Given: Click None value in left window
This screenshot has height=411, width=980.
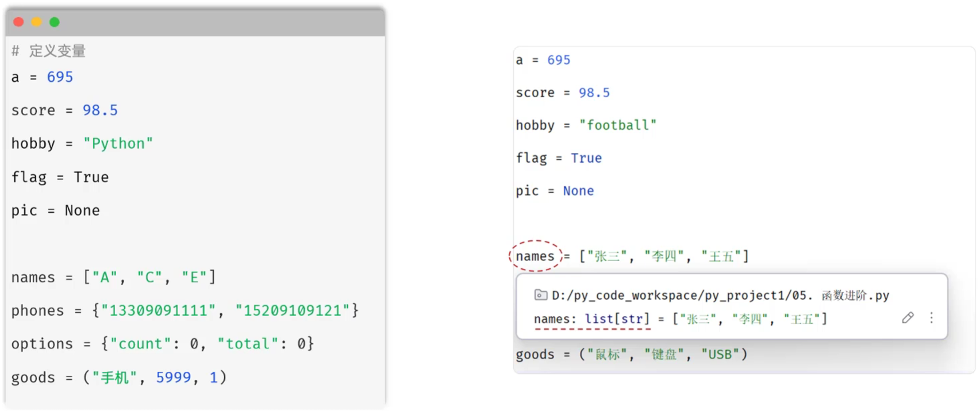Looking at the screenshot, I should tap(82, 210).
